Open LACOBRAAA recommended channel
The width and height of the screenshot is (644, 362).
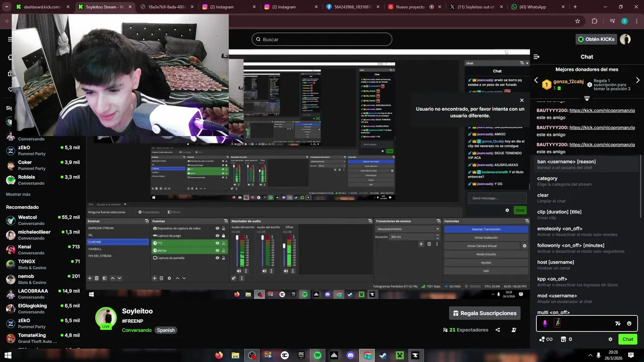coord(43,294)
